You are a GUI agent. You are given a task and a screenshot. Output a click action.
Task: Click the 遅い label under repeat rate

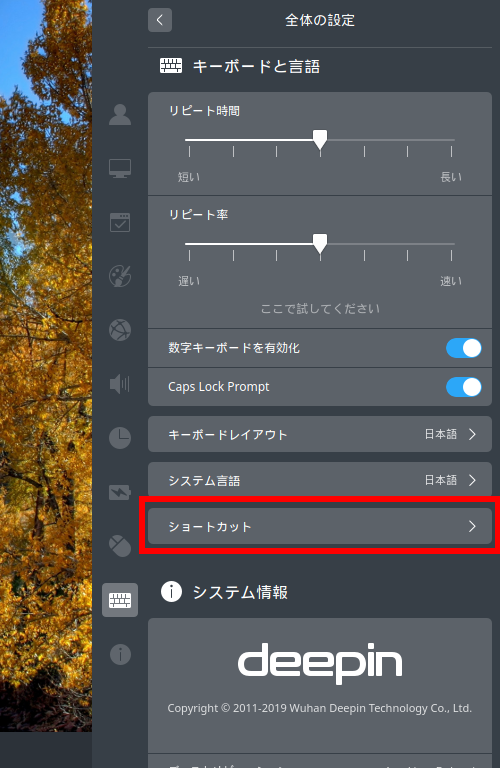pos(189,281)
